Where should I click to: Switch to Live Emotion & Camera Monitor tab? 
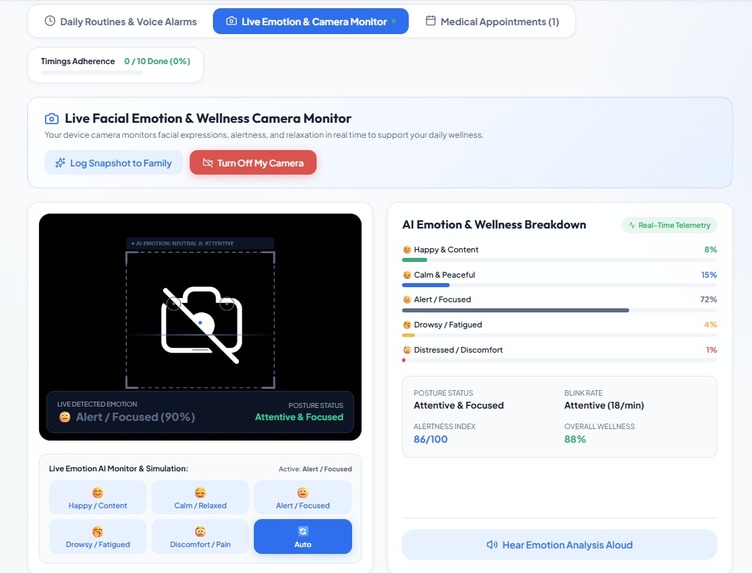(x=311, y=22)
